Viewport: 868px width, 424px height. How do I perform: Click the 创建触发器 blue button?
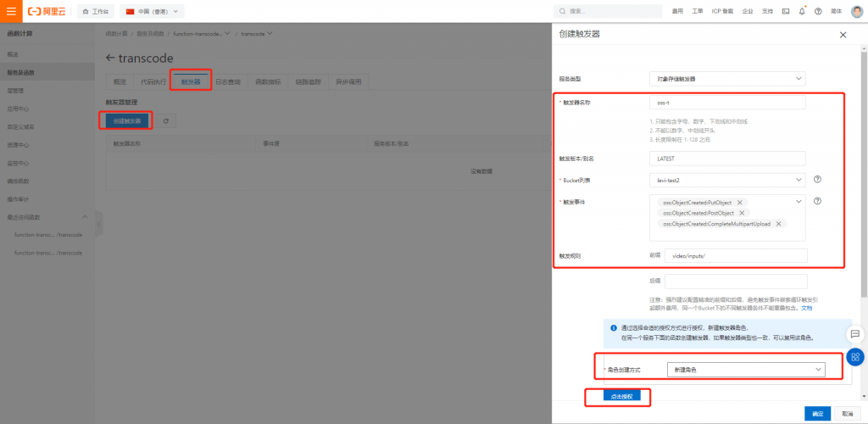pos(127,120)
